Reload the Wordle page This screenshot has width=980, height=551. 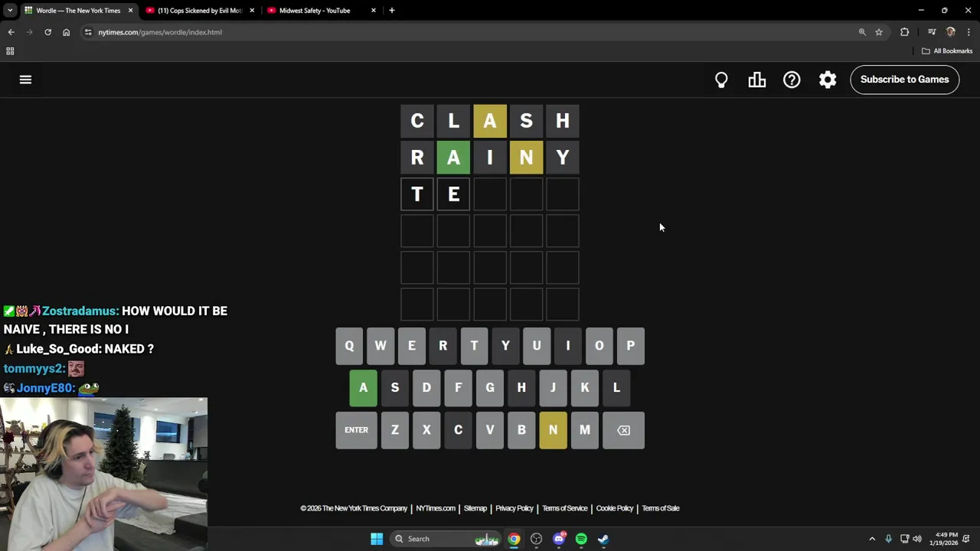tap(47, 32)
